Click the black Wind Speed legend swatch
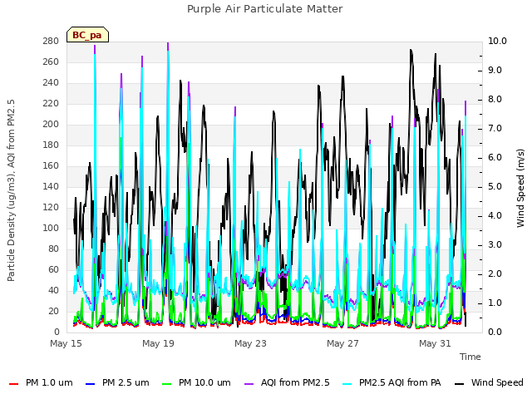Image resolution: width=532 pixels, height=399 pixels. [x=459, y=384]
